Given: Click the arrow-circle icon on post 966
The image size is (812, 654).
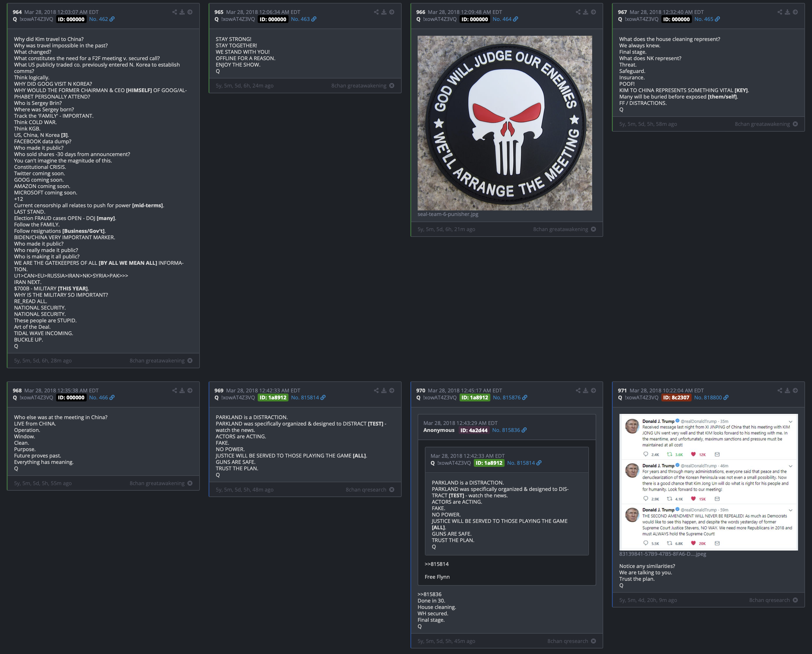Looking at the screenshot, I should pyautogui.click(x=593, y=12).
